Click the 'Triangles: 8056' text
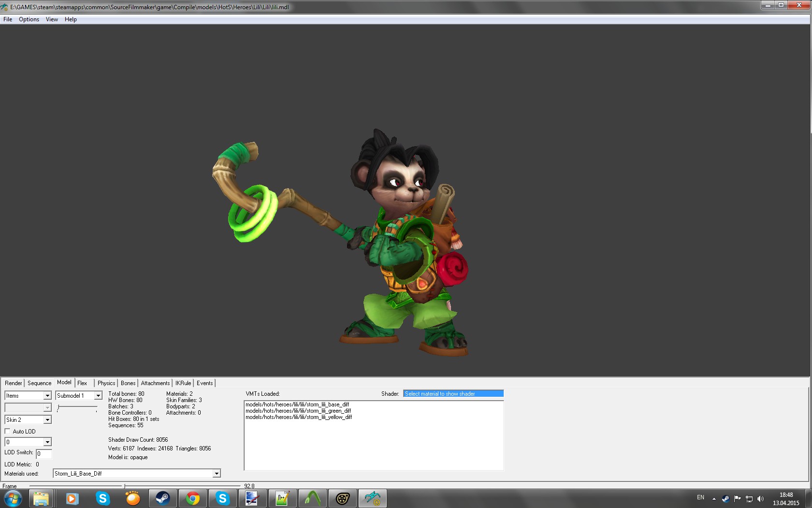Screen dimensions: 812x508 (193, 448)
